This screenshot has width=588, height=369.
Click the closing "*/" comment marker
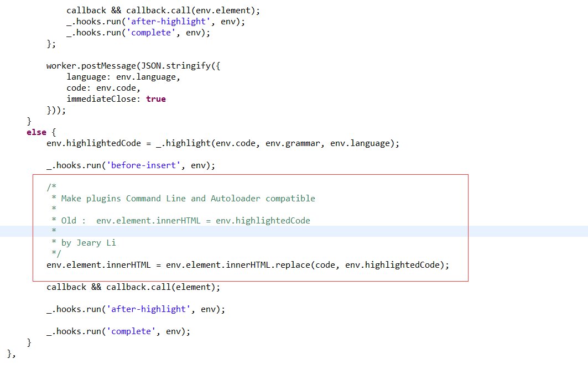pyautogui.click(x=56, y=254)
